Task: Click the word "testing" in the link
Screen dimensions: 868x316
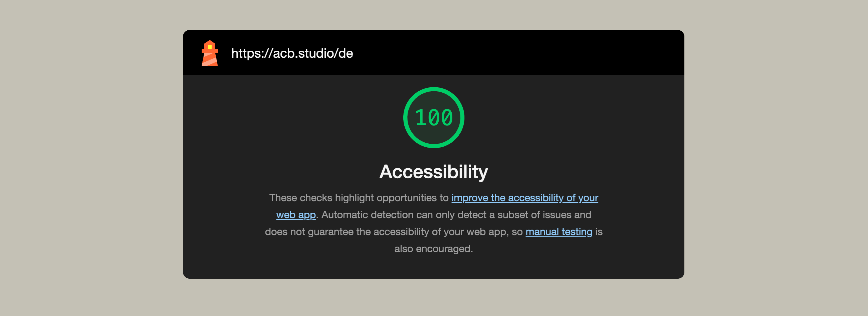Action: coord(577,232)
